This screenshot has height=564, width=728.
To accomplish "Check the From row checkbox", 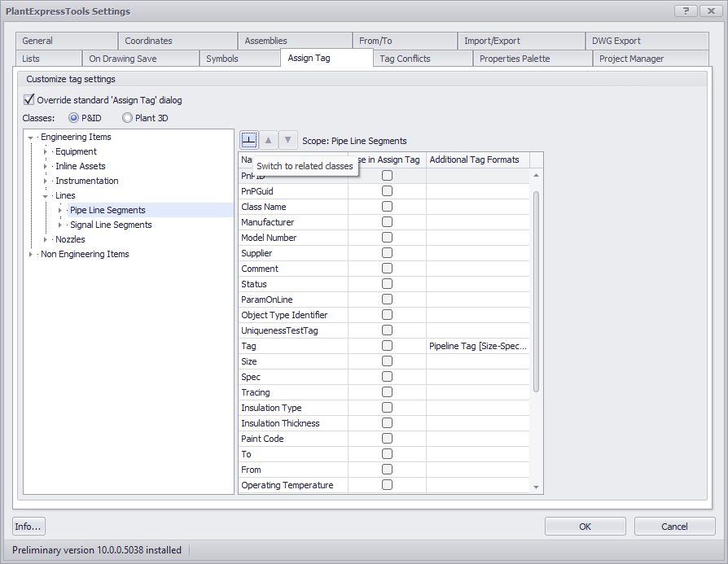I will 387,470.
